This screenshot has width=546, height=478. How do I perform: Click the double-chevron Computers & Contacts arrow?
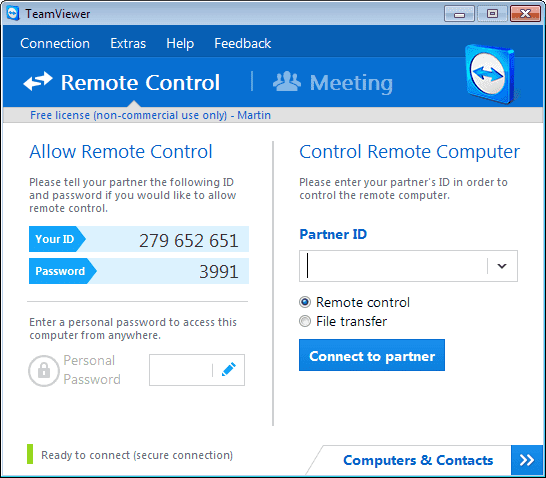click(x=527, y=460)
